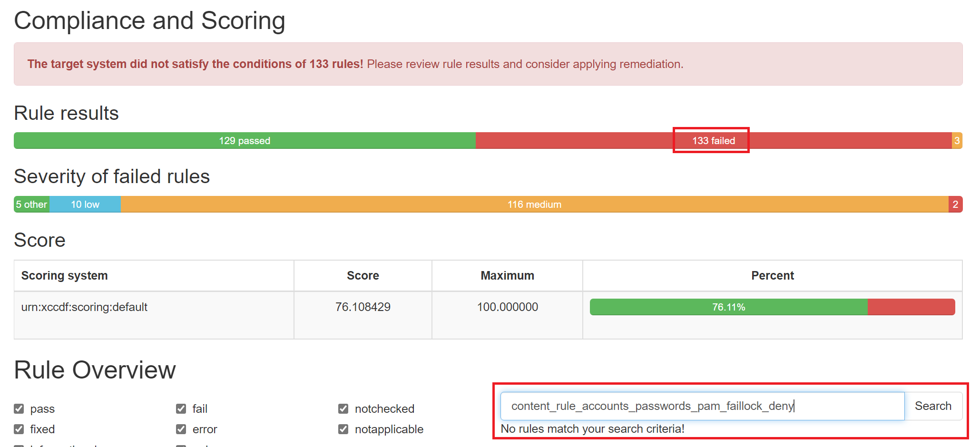Image resolution: width=980 pixels, height=447 pixels.
Task: Click the Compliance and Scoring title
Action: tap(150, 20)
